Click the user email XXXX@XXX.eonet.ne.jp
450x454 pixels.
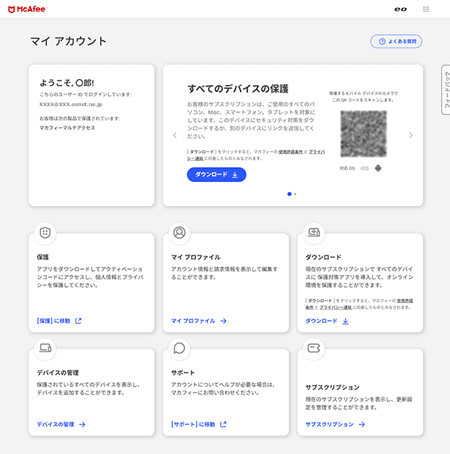click(x=71, y=104)
